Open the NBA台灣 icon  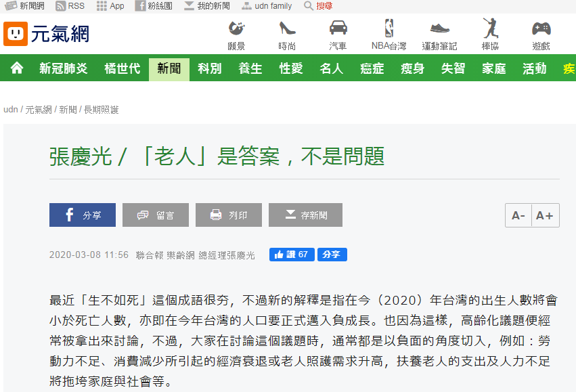click(x=389, y=35)
